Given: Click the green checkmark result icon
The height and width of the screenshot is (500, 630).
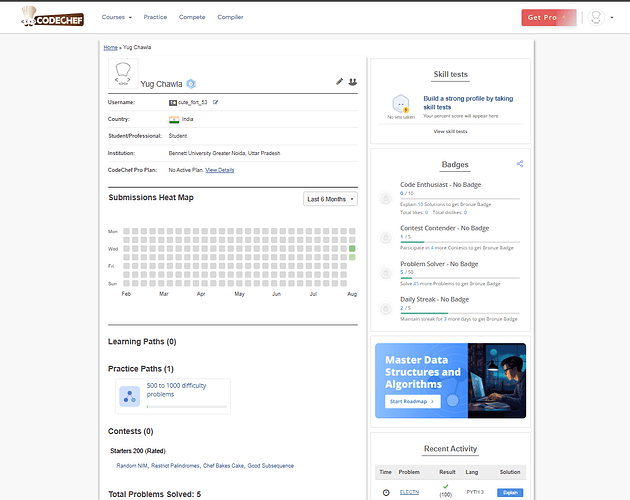Looking at the screenshot, I should coord(446,486).
